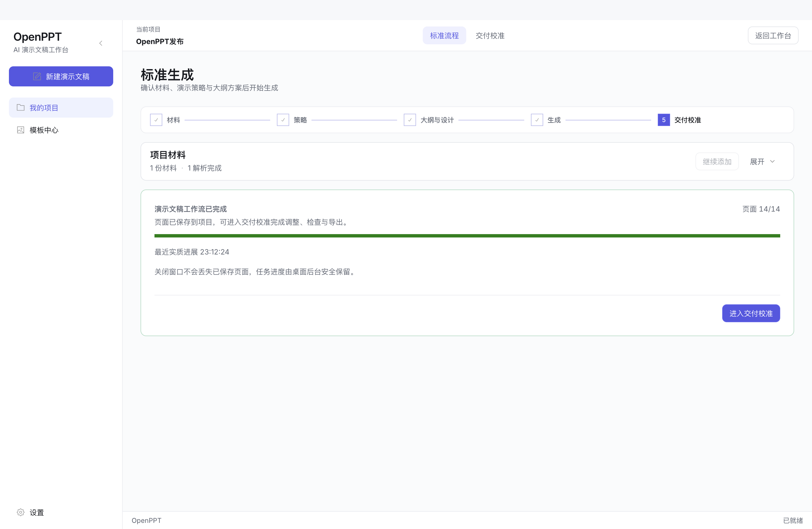
Task: Click the edit icon in 新建演示文稿 button
Action: coord(37,76)
